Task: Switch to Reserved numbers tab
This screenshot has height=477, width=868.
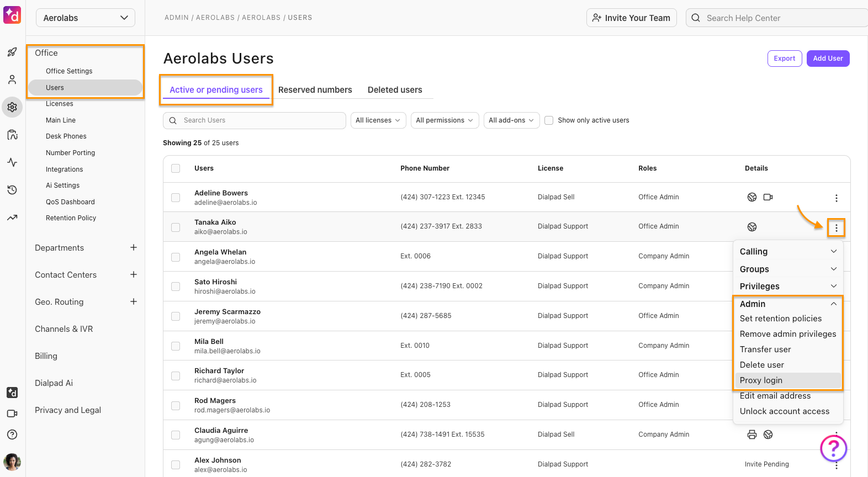Action: tap(315, 90)
